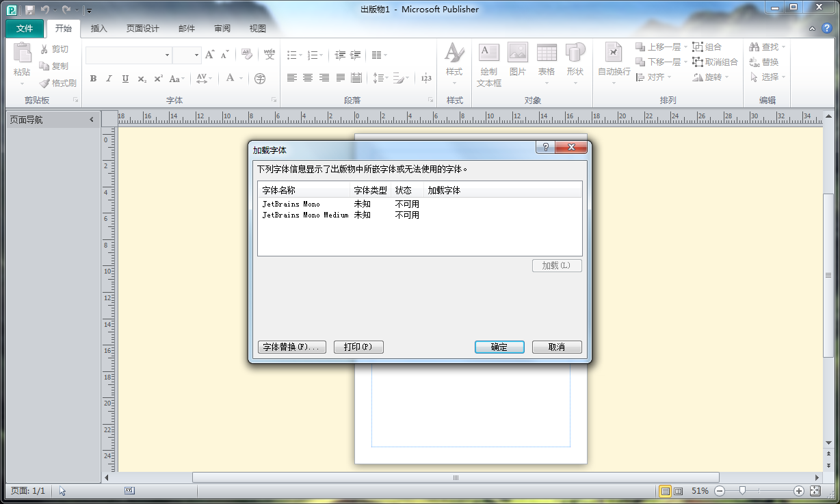Click the Find (查找) binoculars icon
The image size is (840, 504).
click(x=754, y=47)
